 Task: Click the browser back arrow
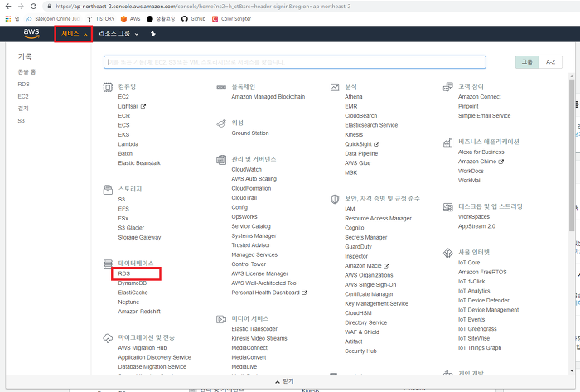point(8,7)
